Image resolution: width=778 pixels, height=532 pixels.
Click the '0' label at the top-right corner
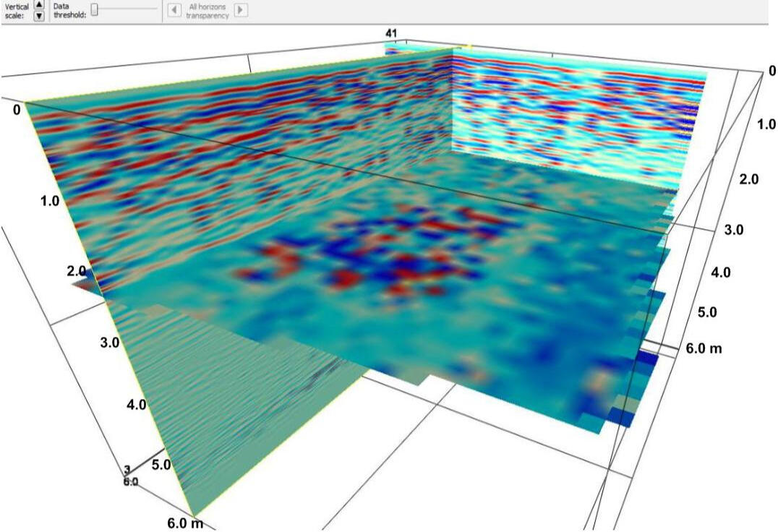tap(771, 71)
